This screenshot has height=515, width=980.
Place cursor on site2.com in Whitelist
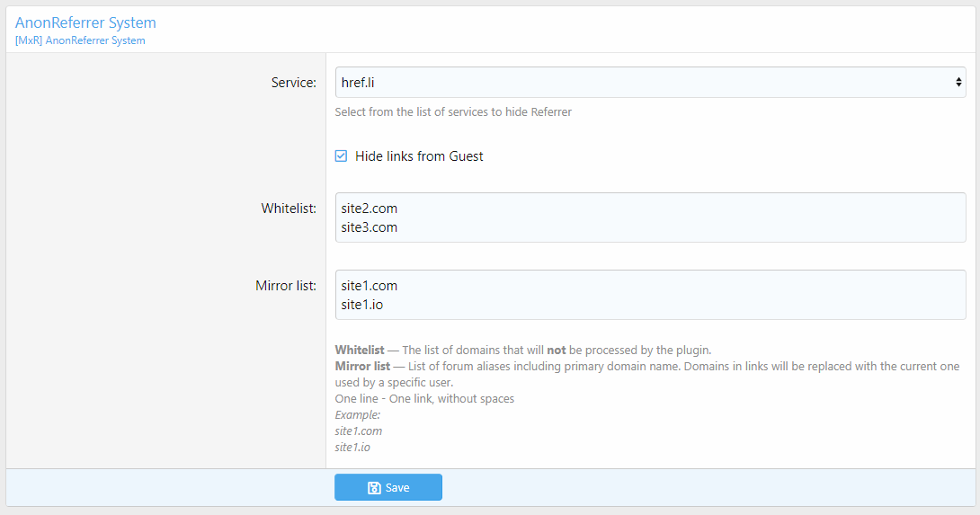point(369,209)
